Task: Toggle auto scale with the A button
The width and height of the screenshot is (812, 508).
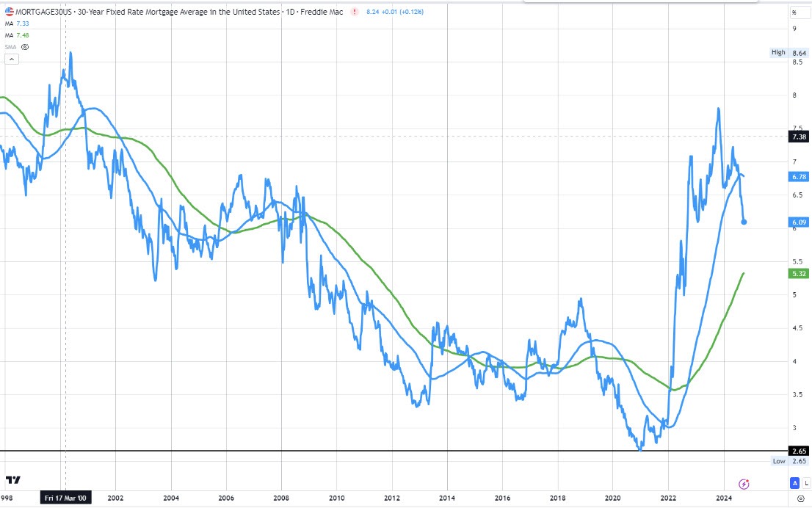Action: 794,483
